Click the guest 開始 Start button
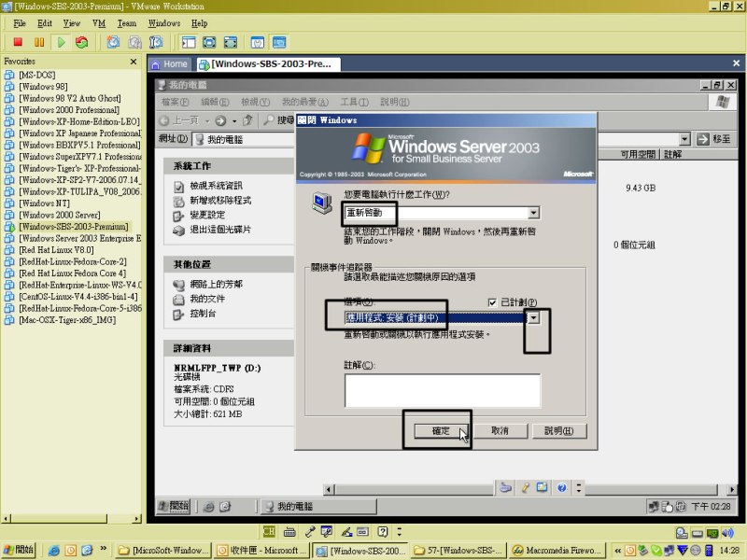The height and width of the screenshot is (560, 747). pyautogui.click(x=174, y=506)
